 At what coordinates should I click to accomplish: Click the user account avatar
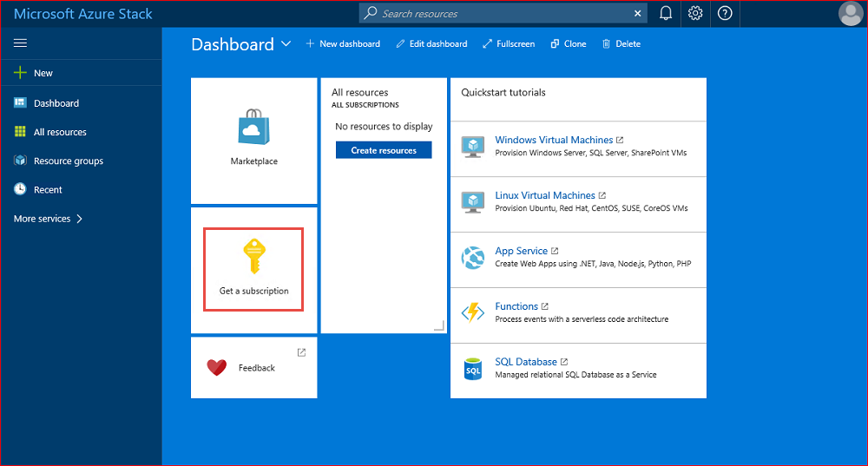point(851,14)
